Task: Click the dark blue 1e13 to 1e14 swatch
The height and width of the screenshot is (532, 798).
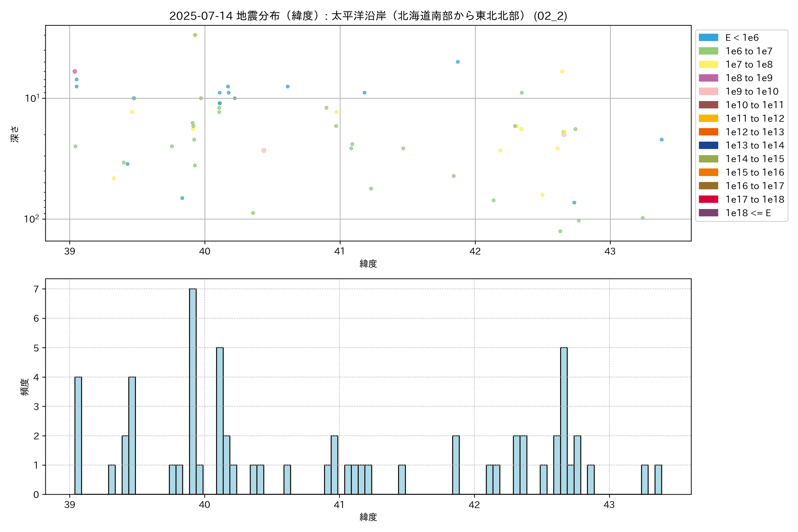Action: [708, 146]
